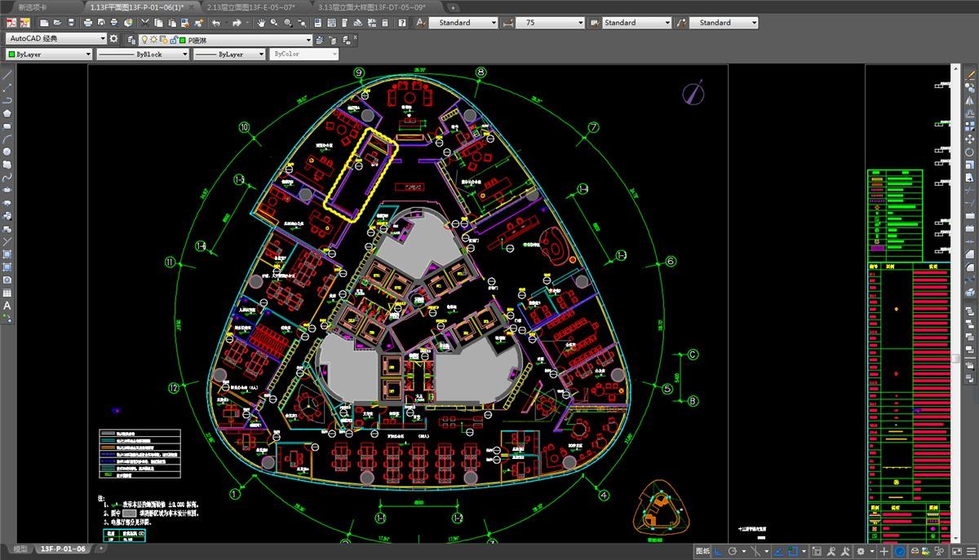Select the Text tool in left toolbar
The image size is (979, 560).
(x=7, y=306)
